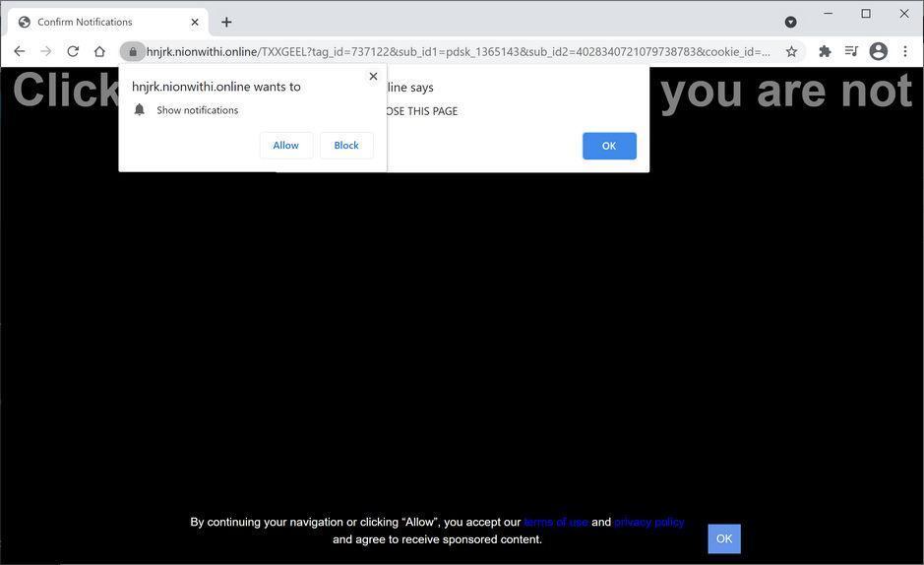
Task: Block notifications from the site
Action: pos(346,146)
